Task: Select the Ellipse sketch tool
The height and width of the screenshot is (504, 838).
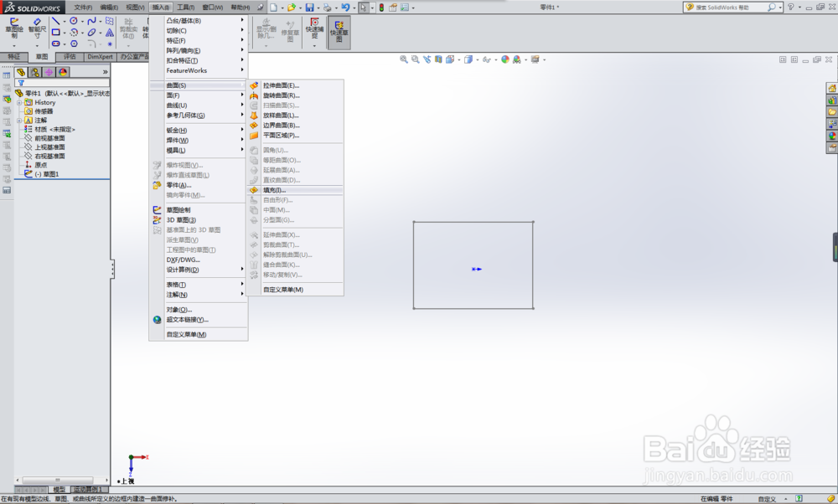Action: (91, 32)
